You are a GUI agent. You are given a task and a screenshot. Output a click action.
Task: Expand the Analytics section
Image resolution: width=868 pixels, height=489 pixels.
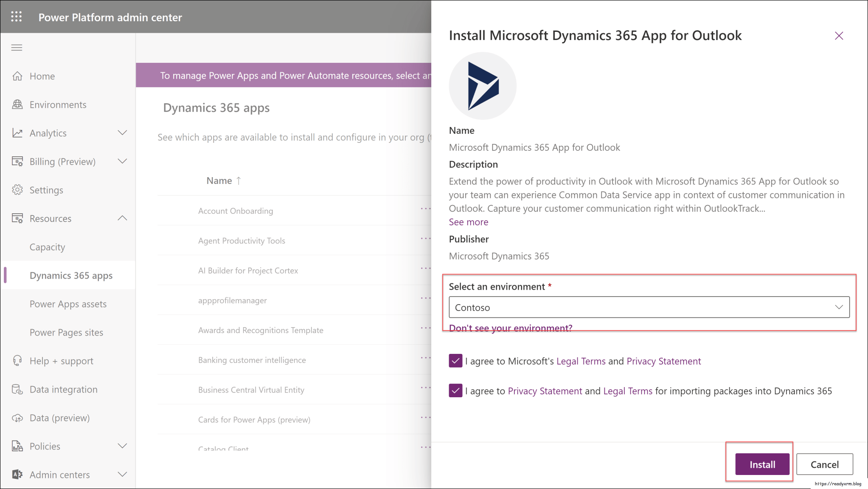[122, 133]
